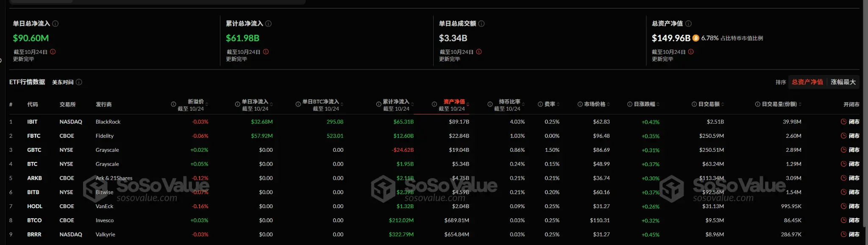868x245 pixels.
Task: Select the BlackRock issuer cell
Action: tap(108, 122)
